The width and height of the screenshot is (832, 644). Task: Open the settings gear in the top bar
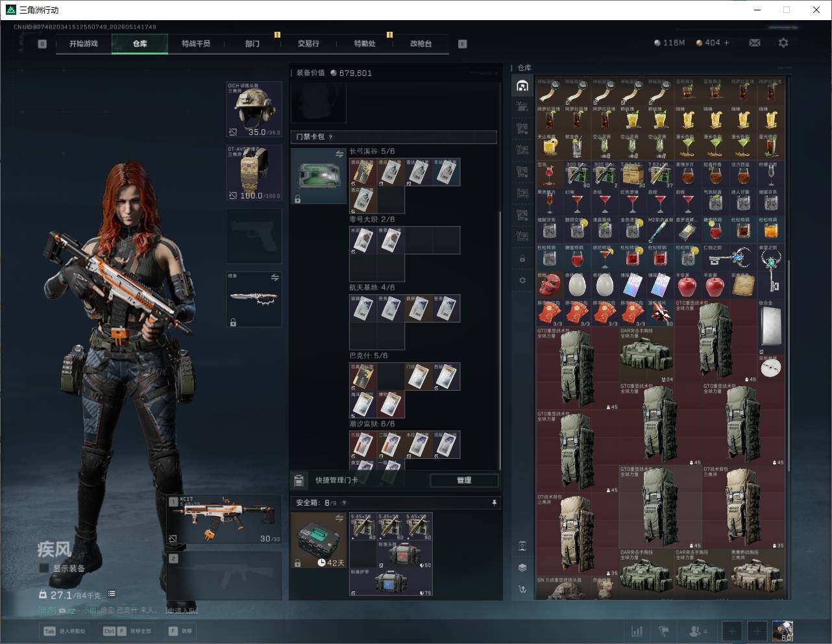click(783, 43)
